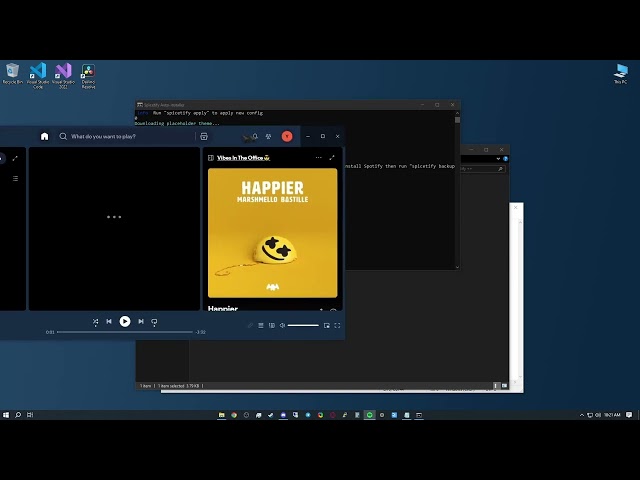Open Friend Activity icon in Spotify
Screen dimensions: 640x480
(268, 136)
